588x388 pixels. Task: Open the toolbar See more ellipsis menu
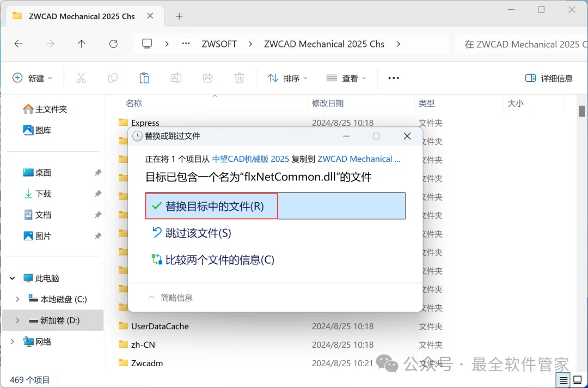pyautogui.click(x=394, y=78)
